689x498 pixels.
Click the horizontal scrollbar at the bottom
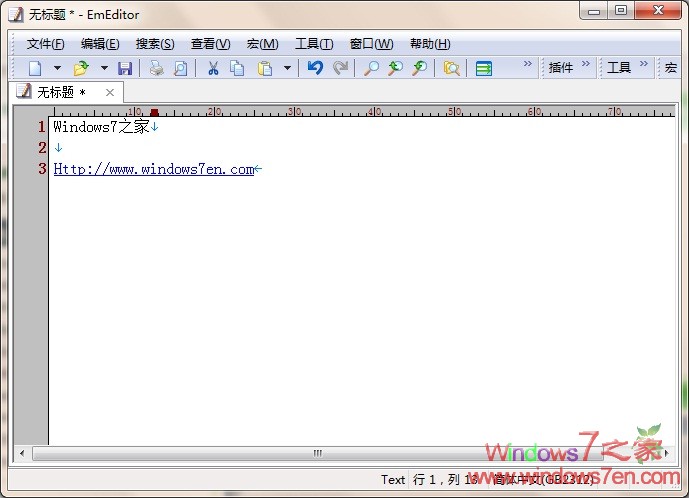318,453
